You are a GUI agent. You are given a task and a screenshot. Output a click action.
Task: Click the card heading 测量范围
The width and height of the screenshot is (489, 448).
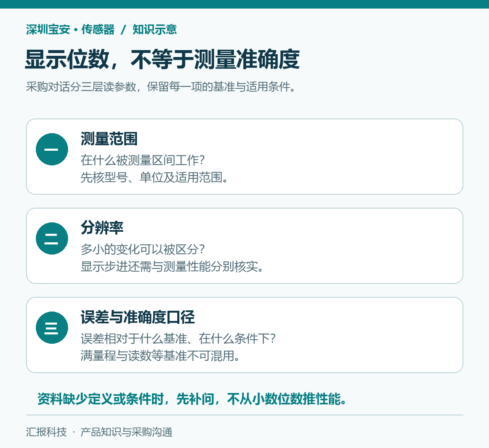(x=109, y=139)
